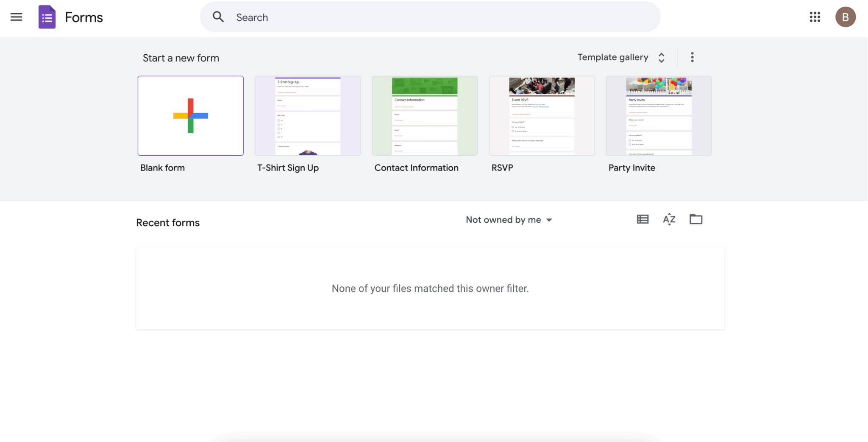Select the Contact Information template

click(x=424, y=115)
